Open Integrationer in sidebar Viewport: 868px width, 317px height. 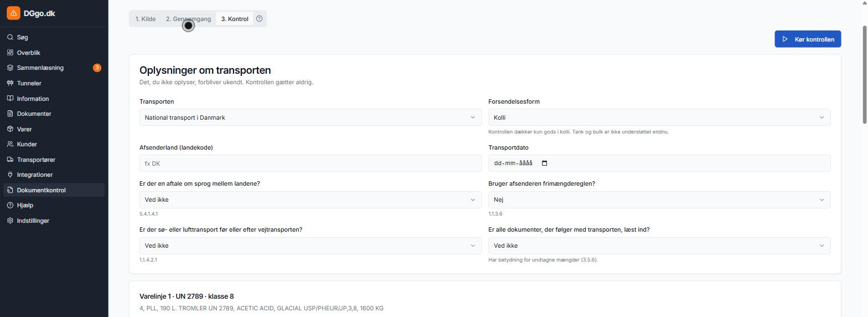coord(54,175)
